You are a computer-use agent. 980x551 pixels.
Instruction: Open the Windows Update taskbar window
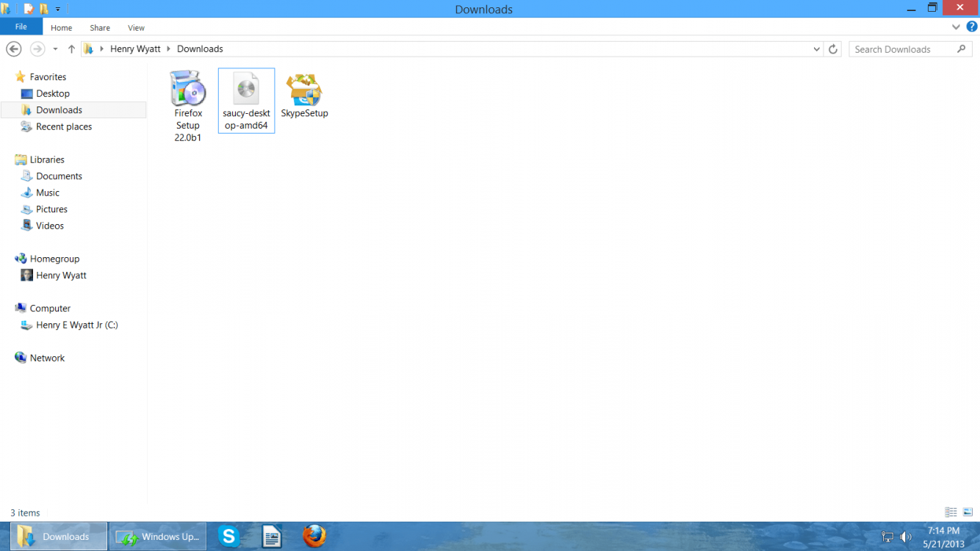(158, 536)
